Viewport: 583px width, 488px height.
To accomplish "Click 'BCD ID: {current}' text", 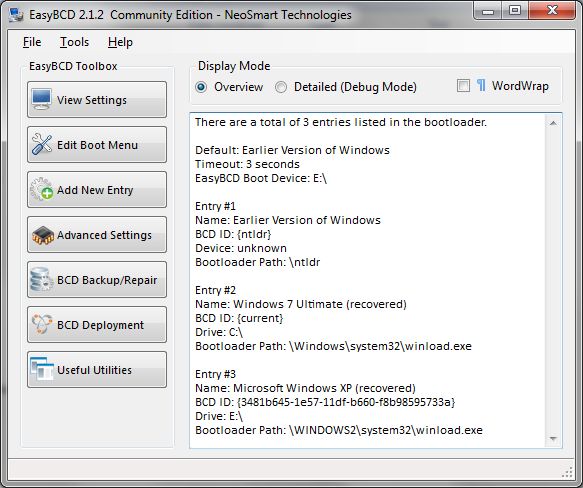I will coord(239,318).
